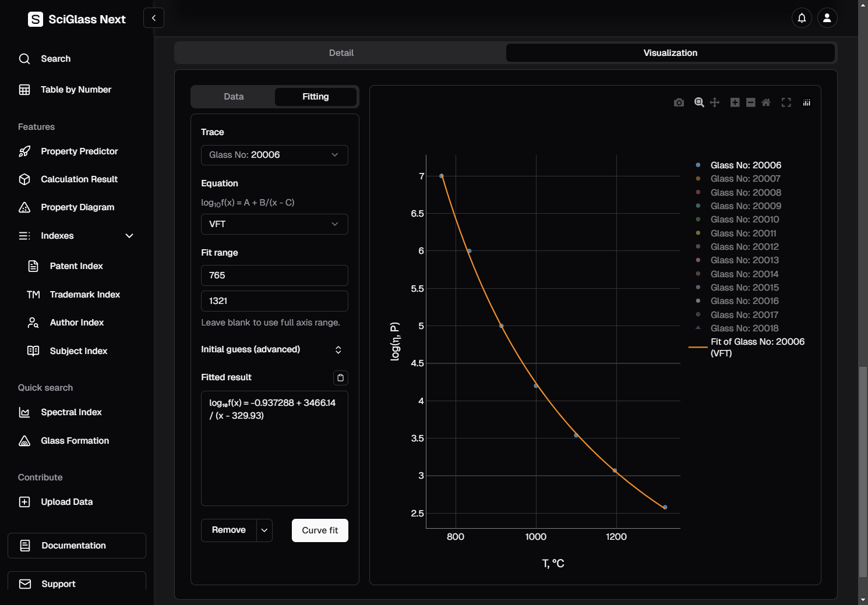The height and width of the screenshot is (605, 868).
Task: Click the zoom out minus icon on plot
Action: (x=751, y=102)
